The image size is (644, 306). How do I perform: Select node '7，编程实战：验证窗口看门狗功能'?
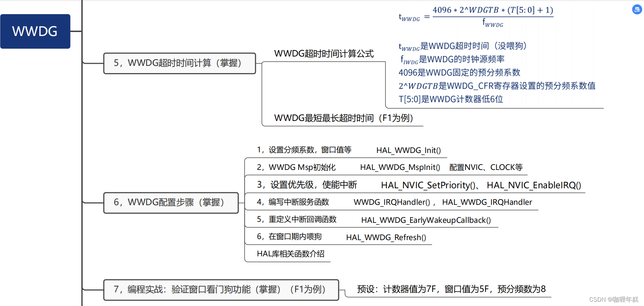click(221, 290)
